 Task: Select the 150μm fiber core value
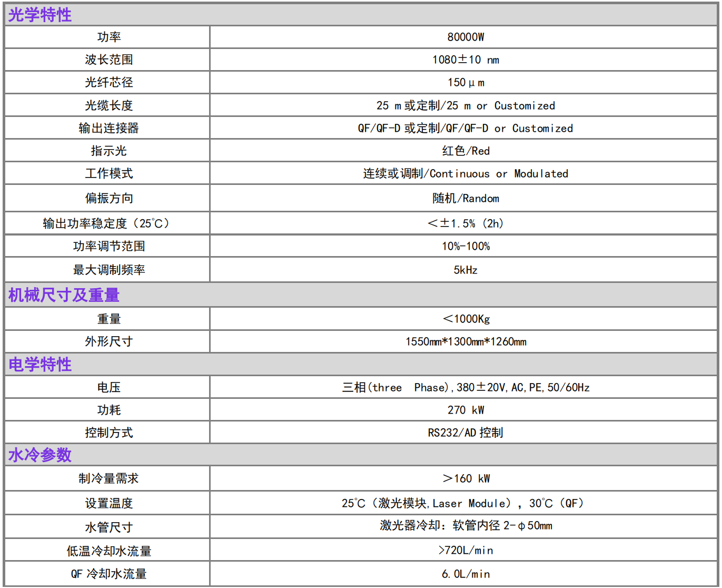466,83
